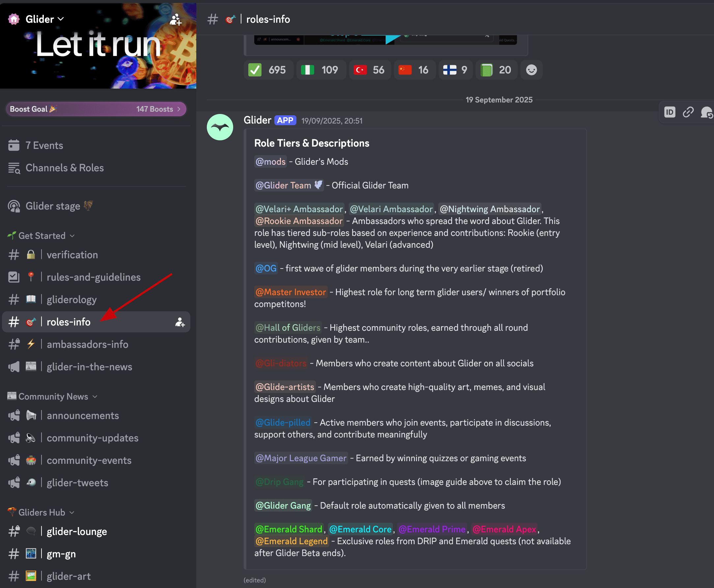This screenshot has height=588, width=714.
Task: Switch to the glider-lounge channel
Action: point(76,531)
